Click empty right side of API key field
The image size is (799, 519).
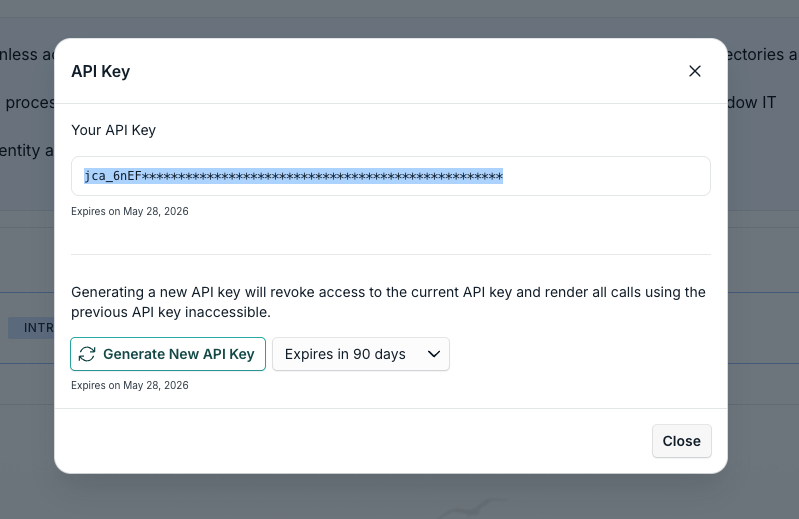[x=610, y=176]
